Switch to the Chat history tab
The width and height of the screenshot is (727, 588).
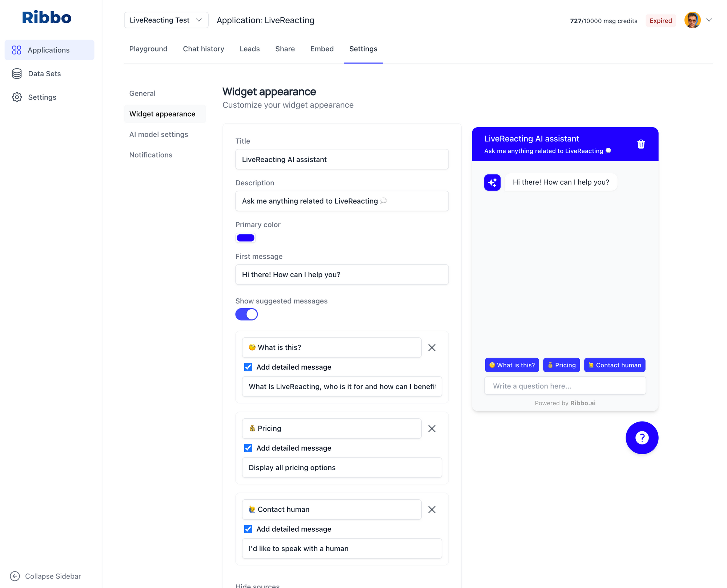(x=204, y=49)
